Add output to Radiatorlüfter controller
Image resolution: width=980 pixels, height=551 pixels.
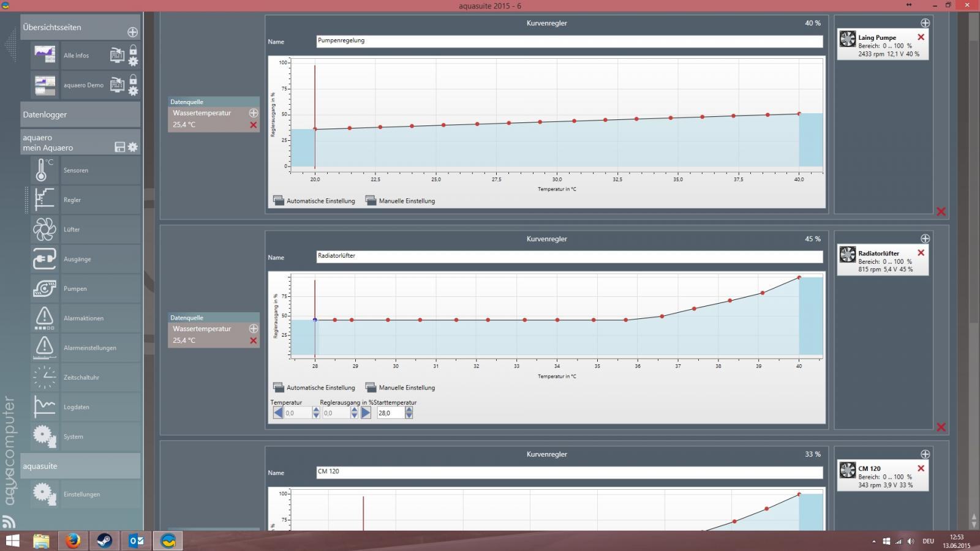pos(925,239)
